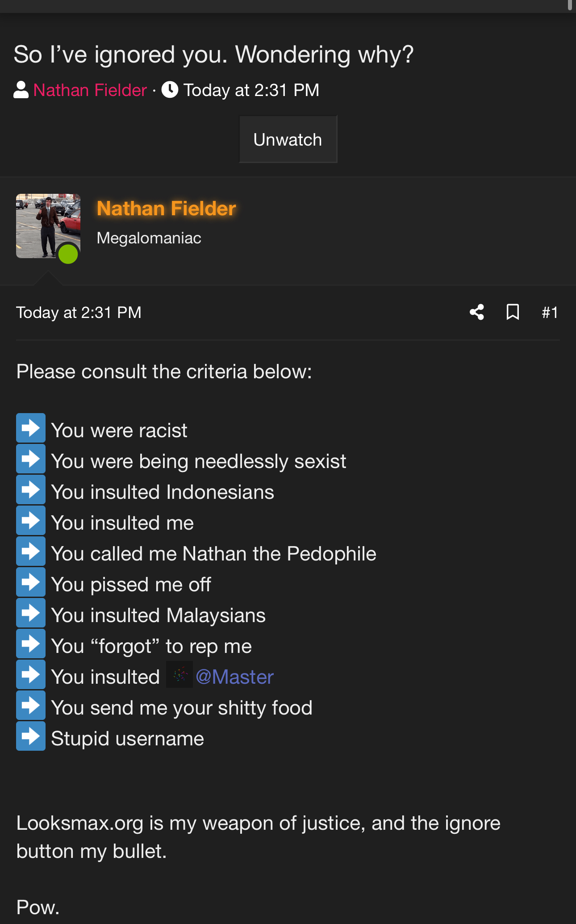Open the @Master mention link
The height and width of the screenshot is (924, 576).
(235, 677)
